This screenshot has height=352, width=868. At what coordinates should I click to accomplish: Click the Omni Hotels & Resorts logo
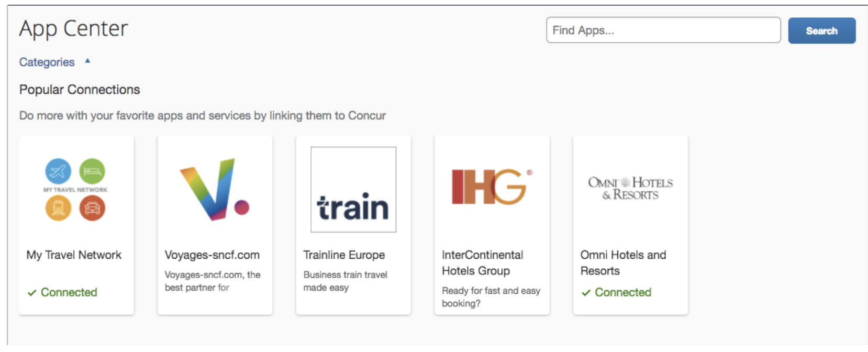tap(630, 189)
